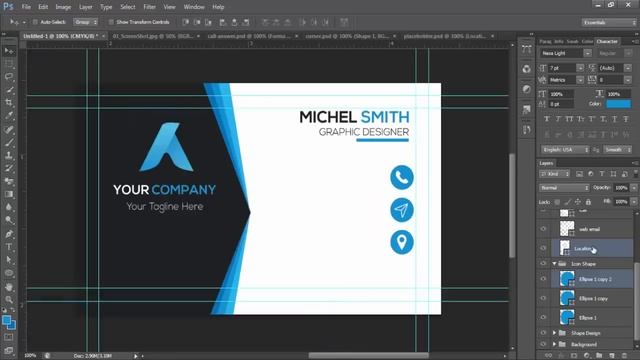Click the Faux Bold style button
This screenshot has height=360, width=640.
coord(547,119)
